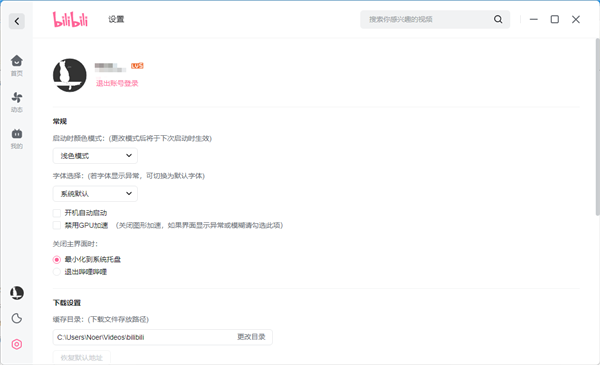Open the 动态 feed sidebar icon
Screen dimensions: 600x365
click(x=17, y=102)
